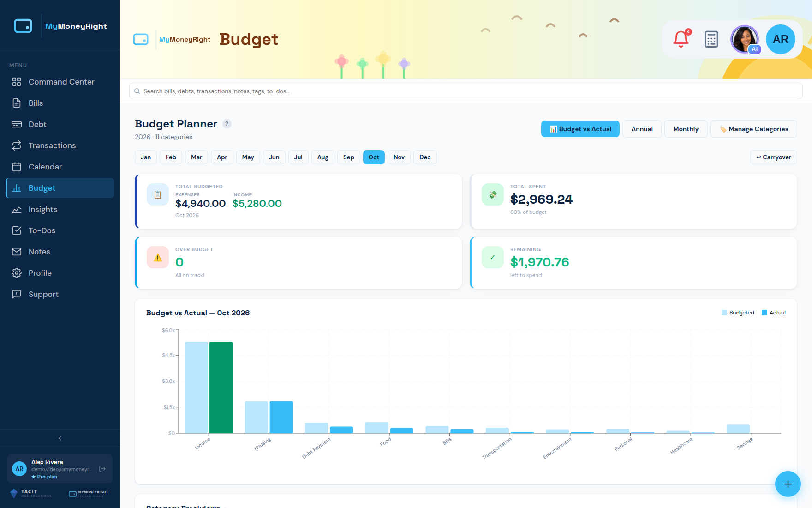The image size is (812, 508).
Task: Click the Budget Planner help question mark
Action: [x=227, y=124]
